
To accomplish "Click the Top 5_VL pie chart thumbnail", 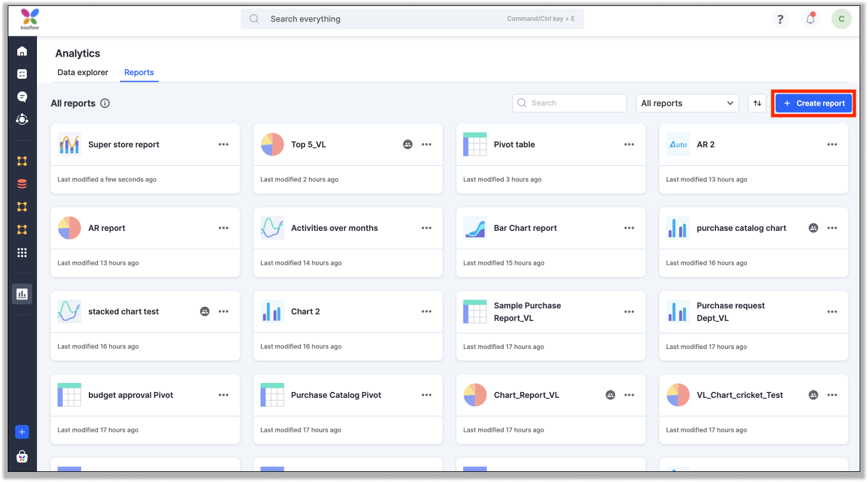I will [x=272, y=144].
